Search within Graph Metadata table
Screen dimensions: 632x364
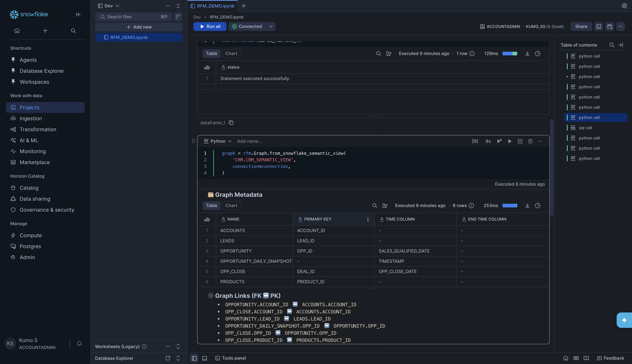pos(375,206)
